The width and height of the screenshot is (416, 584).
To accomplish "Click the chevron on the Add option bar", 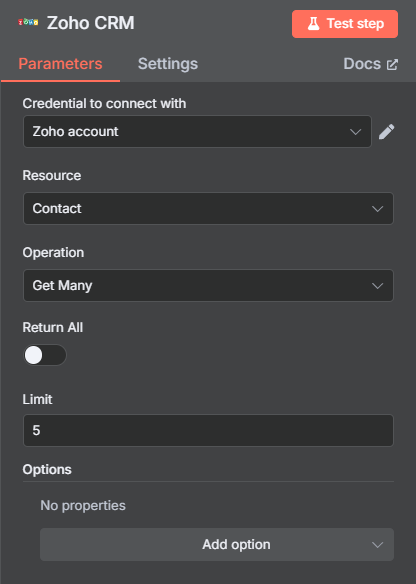I will [x=377, y=545].
